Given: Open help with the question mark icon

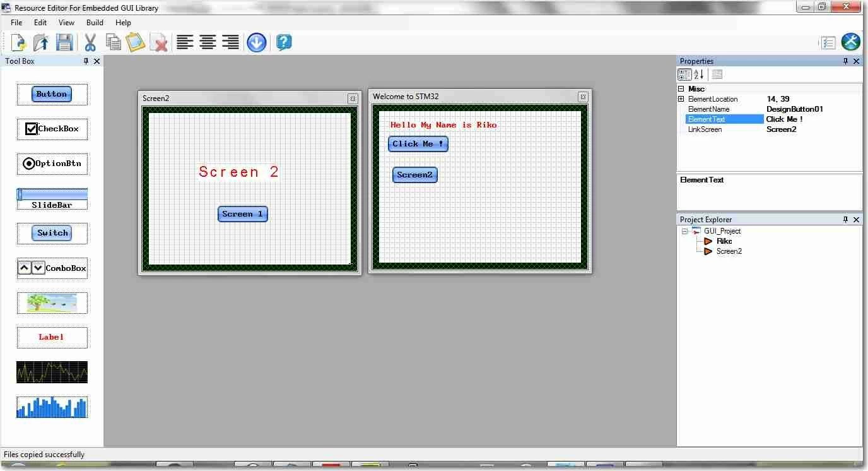Looking at the screenshot, I should 284,42.
